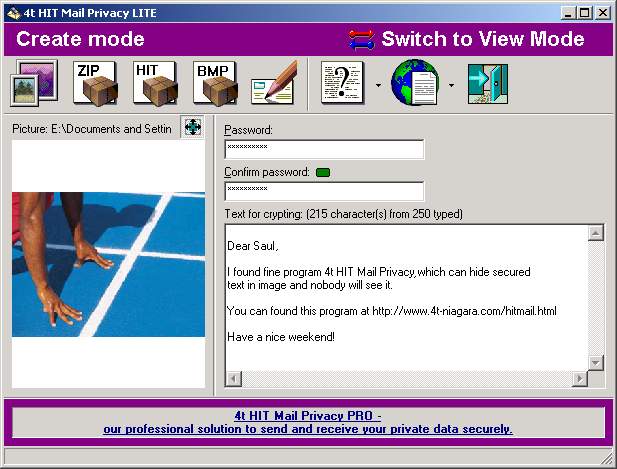Maximize the 4t HIT Mail Privacy window

tap(585, 13)
